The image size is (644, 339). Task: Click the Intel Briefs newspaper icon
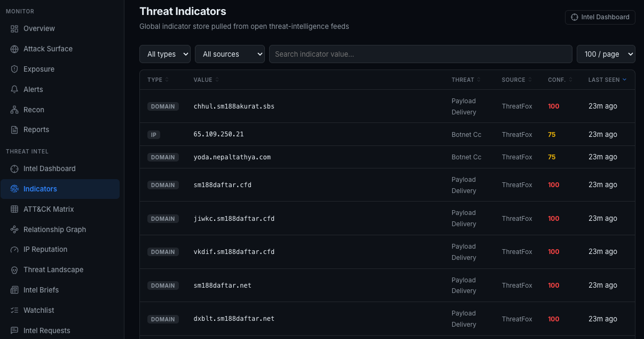pyautogui.click(x=14, y=290)
